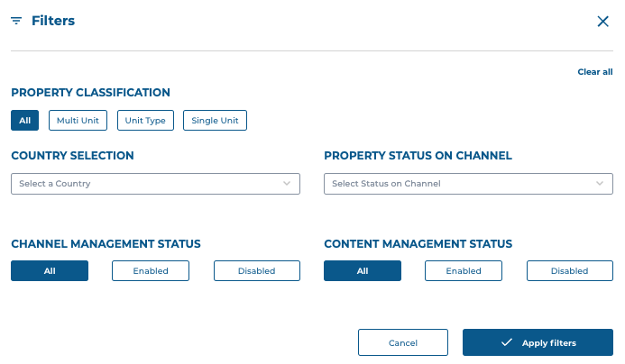This screenshot has width=625, height=364.
Task: Select All for Channel Management Status
Action: point(50,271)
